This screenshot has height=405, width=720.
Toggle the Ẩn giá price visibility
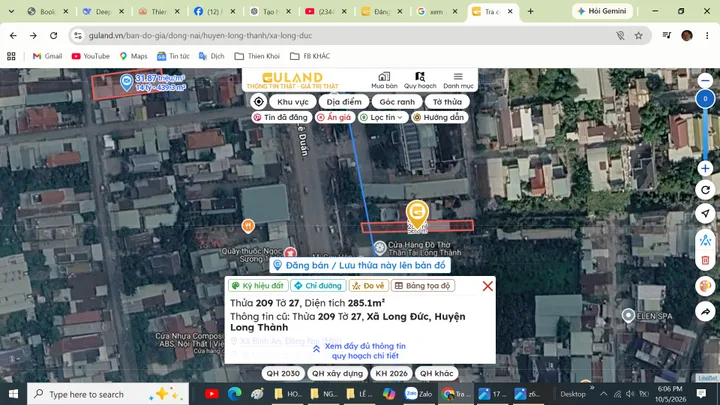[334, 118]
